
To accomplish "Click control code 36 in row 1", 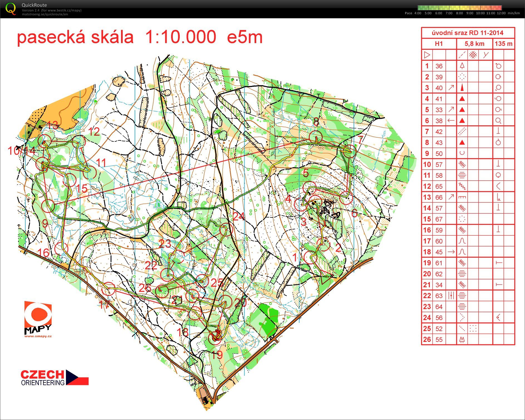I will (x=439, y=66).
